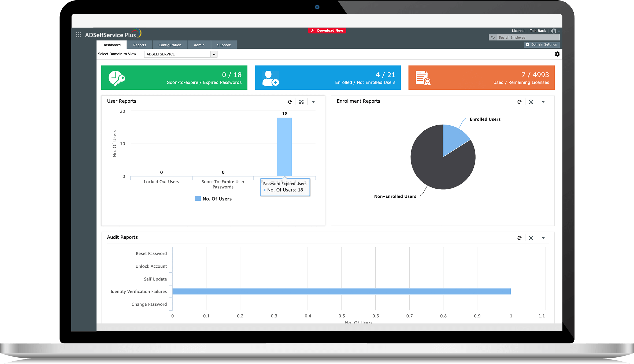Open Domain Settings
Screen dimensions: 634x364
click(542, 44)
